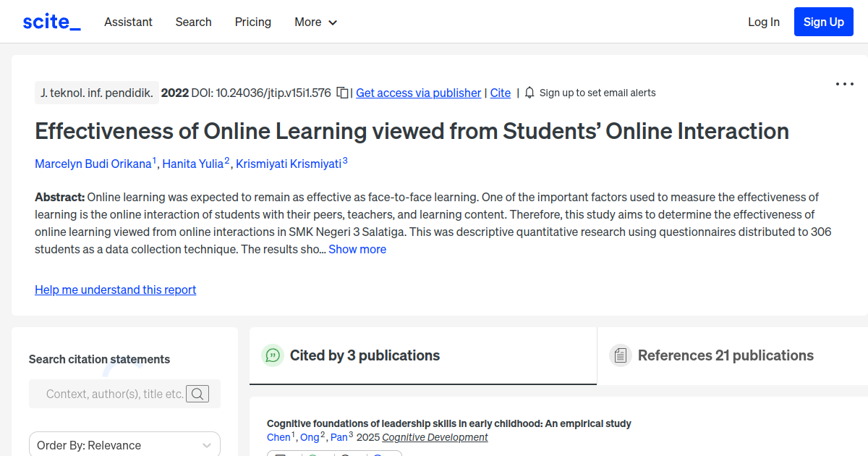This screenshot has width=868, height=456.
Task: Select the Cited by 3 publications tab
Action: (365, 355)
